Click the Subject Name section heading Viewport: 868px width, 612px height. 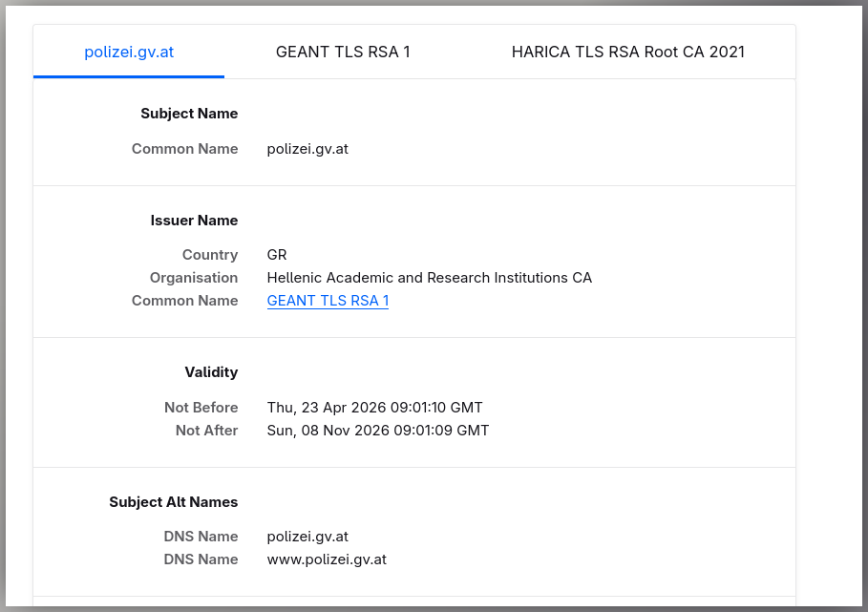189,114
